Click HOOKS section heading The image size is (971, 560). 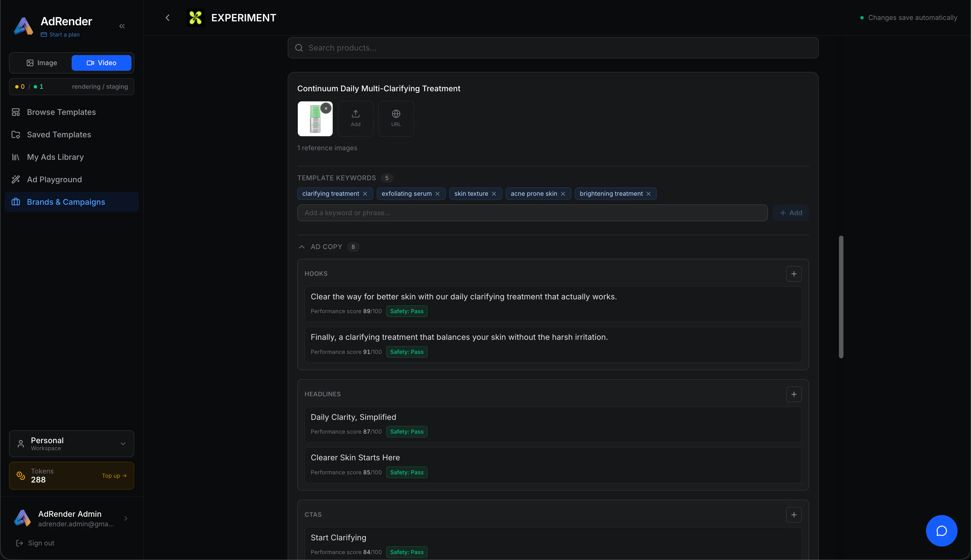point(316,274)
